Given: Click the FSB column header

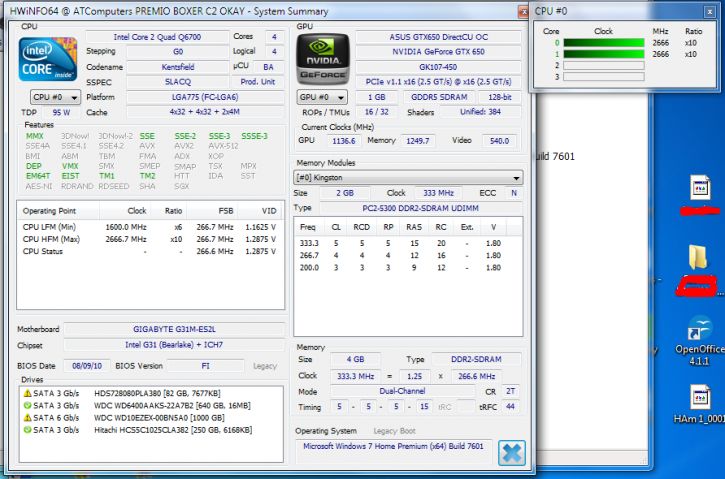Looking at the screenshot, I should pos(213,211).
